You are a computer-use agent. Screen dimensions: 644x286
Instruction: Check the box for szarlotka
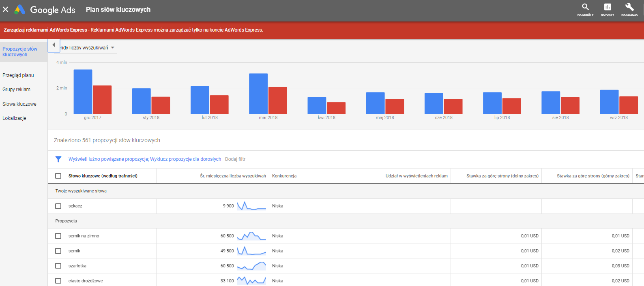tap(58, 266)
